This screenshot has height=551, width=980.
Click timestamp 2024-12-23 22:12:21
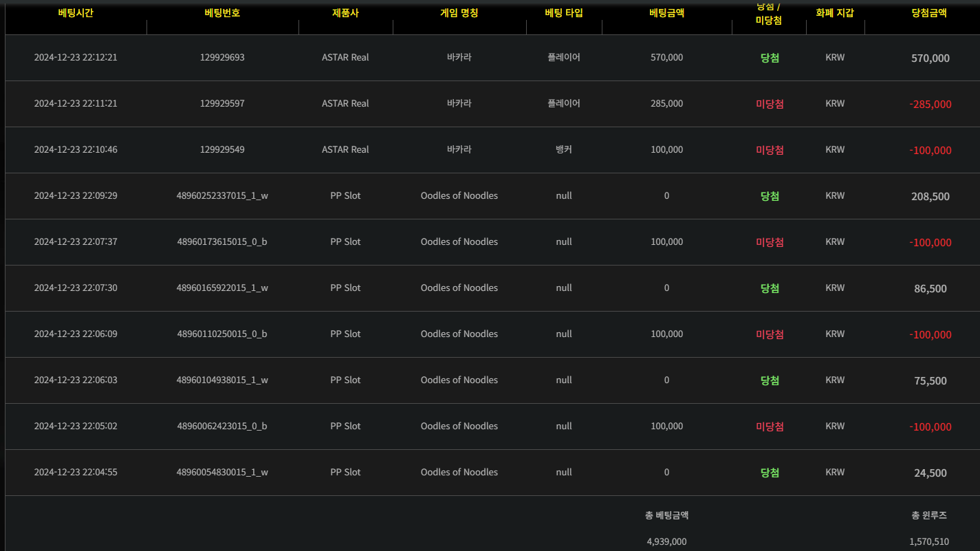[76, 58]
